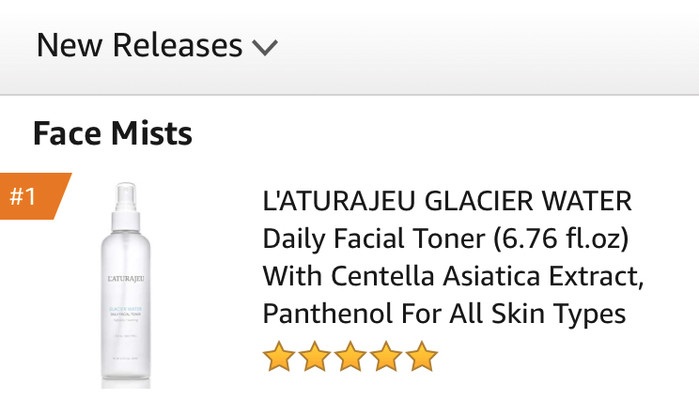The height and width of the screenshot is (415, 699).
Task: Select the third rating star
Action: 350,356
